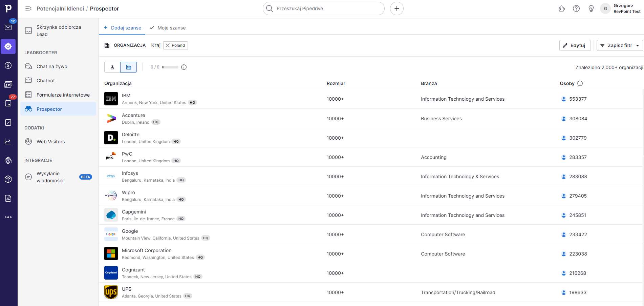
Task: Click the Rozmiar column header
Action: pos(336,83)
